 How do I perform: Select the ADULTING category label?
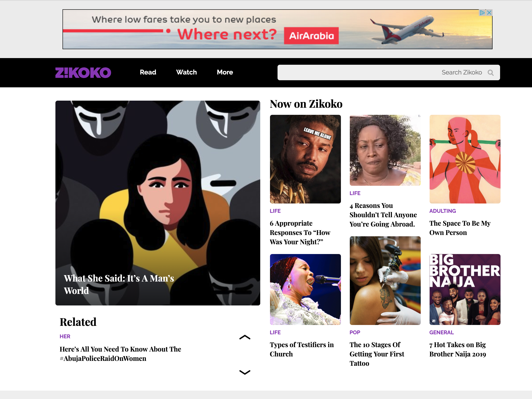pos(442,211)
